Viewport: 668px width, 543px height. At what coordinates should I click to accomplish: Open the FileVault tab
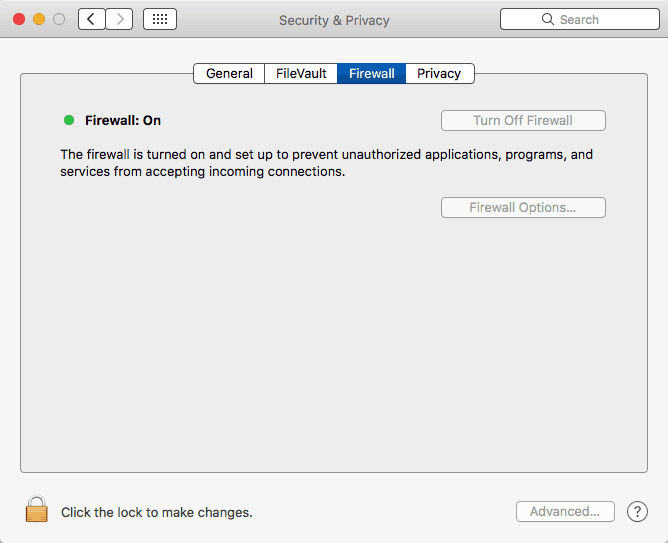tap(301, 73)
